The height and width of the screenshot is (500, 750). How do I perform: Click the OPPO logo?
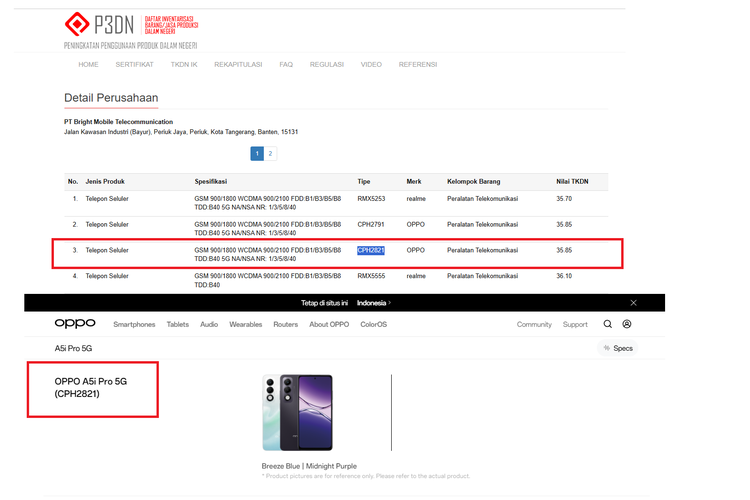(x=75, y=323)
